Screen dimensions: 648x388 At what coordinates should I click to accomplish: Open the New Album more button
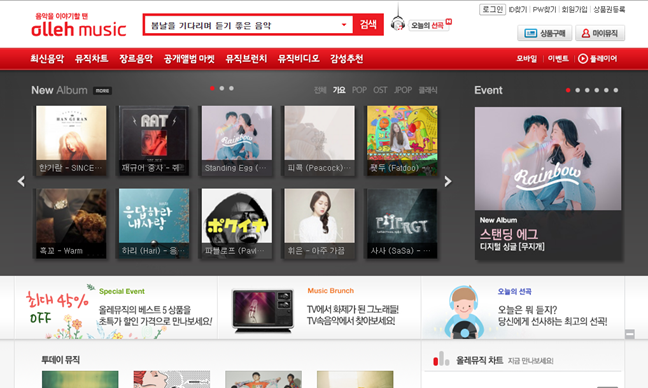[102, 90]
